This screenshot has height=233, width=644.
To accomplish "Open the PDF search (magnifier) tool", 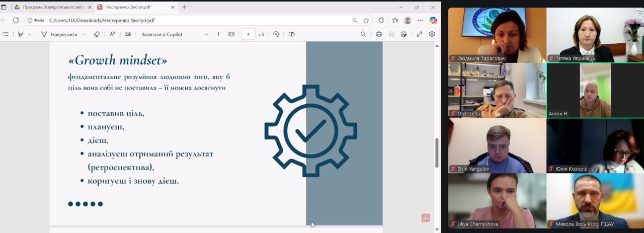I will 363,34.
